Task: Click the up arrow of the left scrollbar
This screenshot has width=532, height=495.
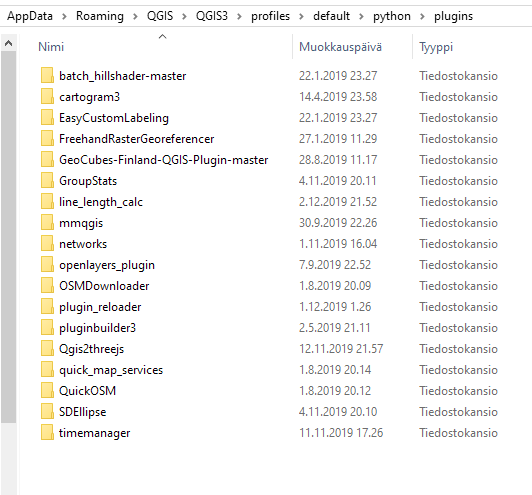Action: click(x=8, y=43)
